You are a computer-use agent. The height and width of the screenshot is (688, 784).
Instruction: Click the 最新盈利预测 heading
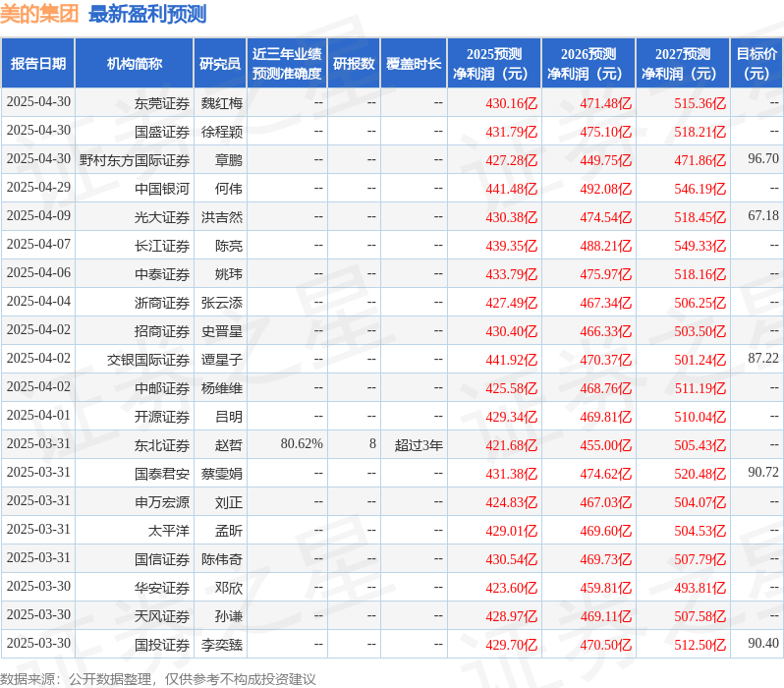(x=147, y=14)
